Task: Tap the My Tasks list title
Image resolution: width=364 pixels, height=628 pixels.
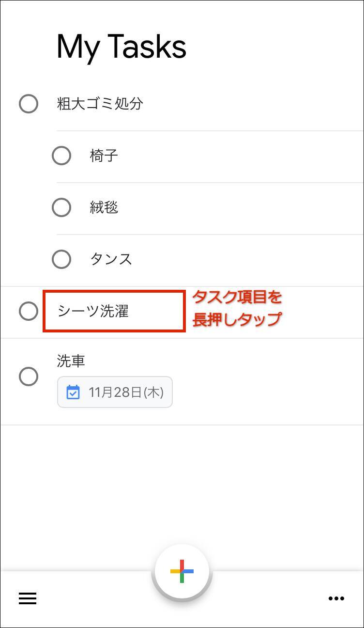Action: (121, 47)
